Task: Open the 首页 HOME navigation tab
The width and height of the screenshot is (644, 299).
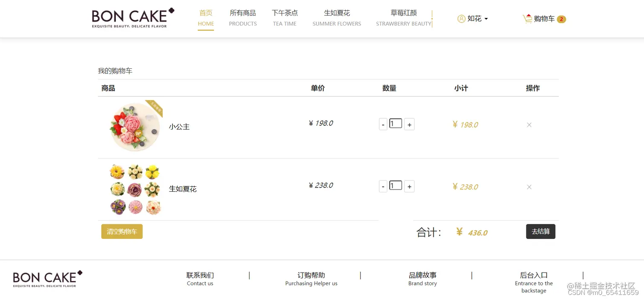Action: [206, 18]
